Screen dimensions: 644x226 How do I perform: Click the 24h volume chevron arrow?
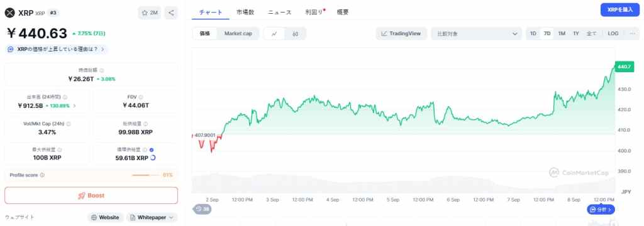pyautogui.click(x=74, y=106)
